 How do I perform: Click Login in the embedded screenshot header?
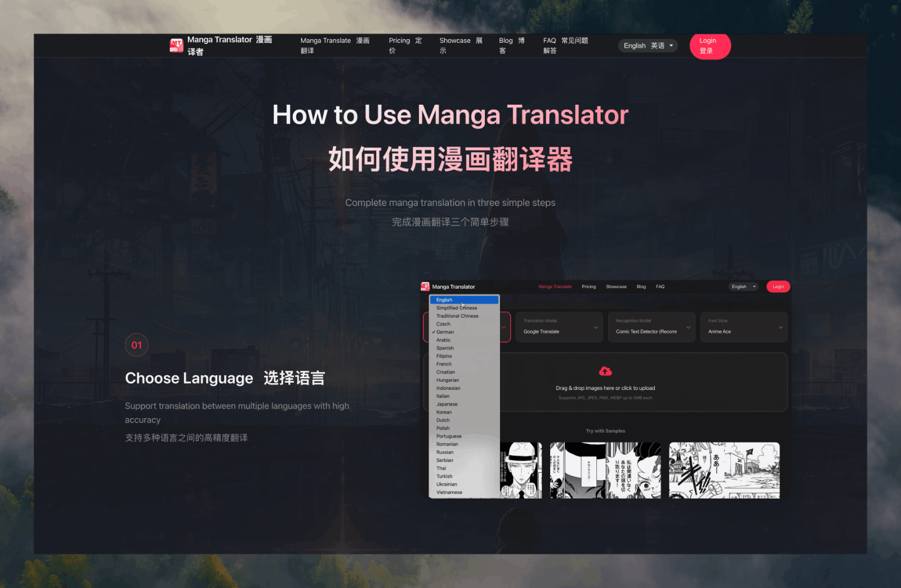coord(778,286)
